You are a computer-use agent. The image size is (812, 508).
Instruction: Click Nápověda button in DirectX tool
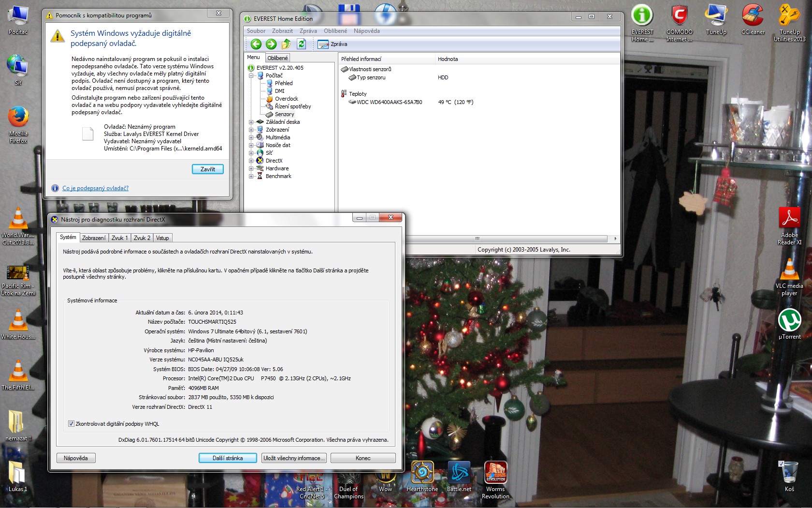[x=76, y=458]
